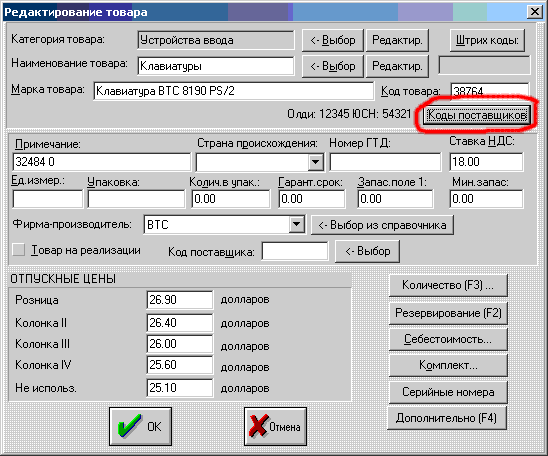Click Выбор из справочника button
This screenshot has height=456, width=548.
pyautogui.click(x=382, y=225)
